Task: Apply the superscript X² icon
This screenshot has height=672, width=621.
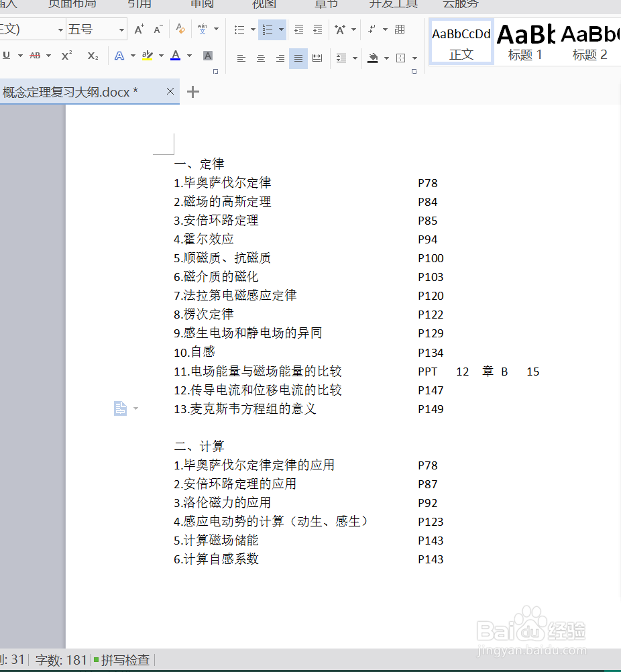Action: point(65,56)
